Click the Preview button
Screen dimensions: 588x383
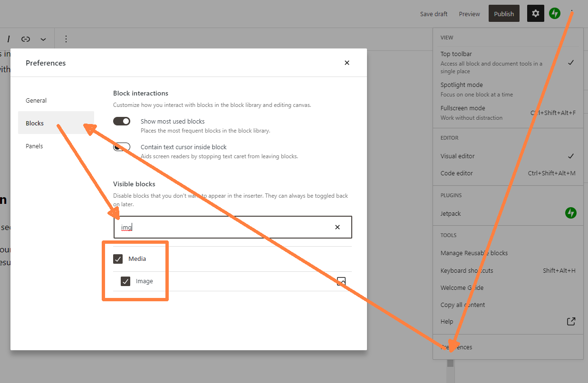point(469,14)
